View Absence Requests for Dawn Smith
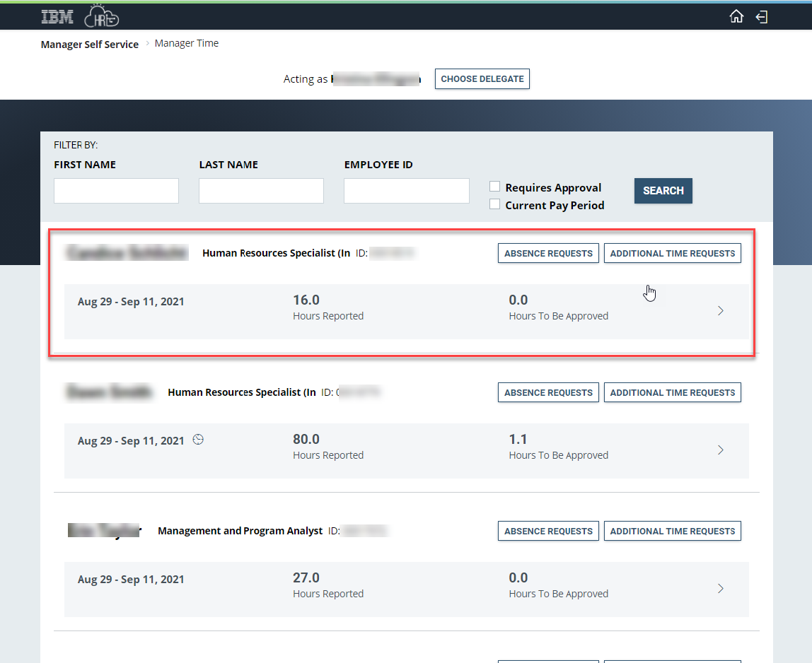The width and height of the screenshot is (812, 663). (548, 392)
